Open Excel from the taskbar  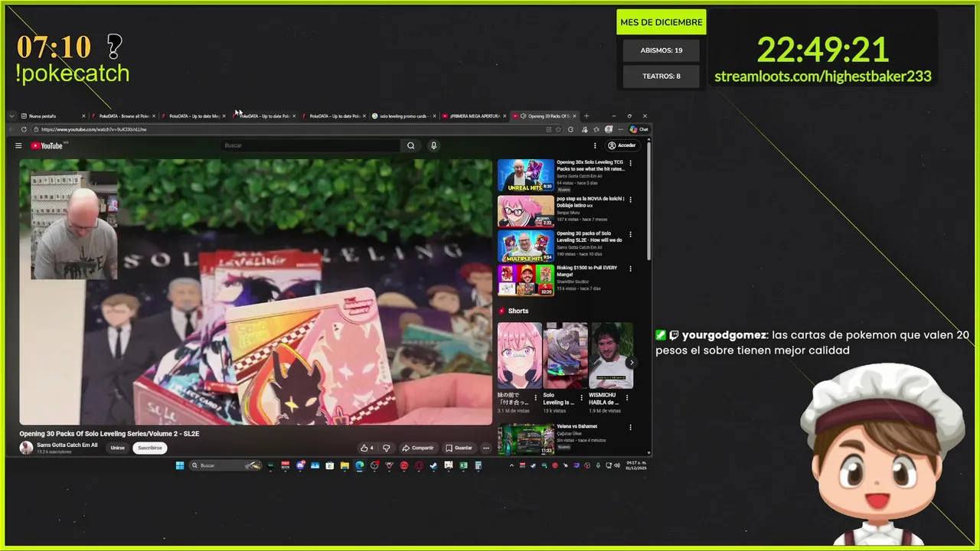click(463, 465)
